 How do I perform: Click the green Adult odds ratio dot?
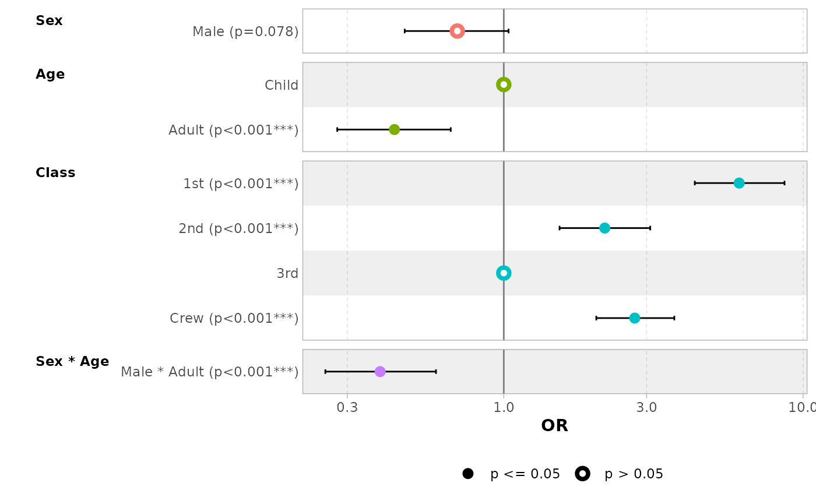pos(394,129)
